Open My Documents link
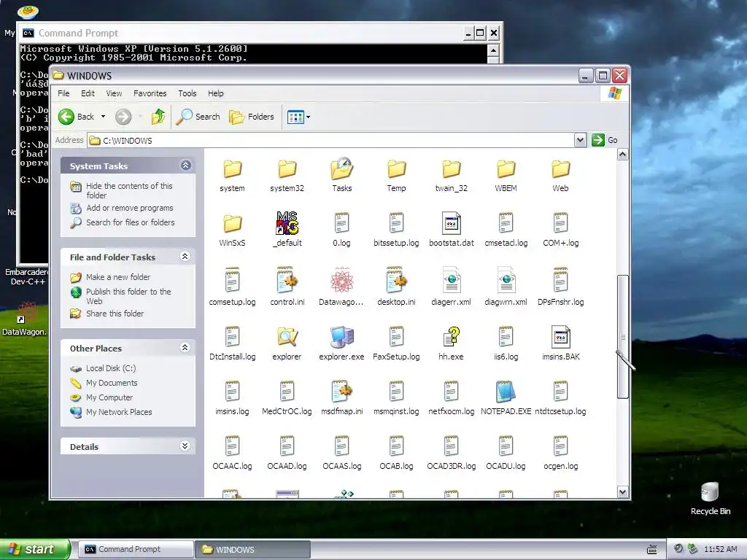This screenshot has height=560, width=747. (112, 383)
